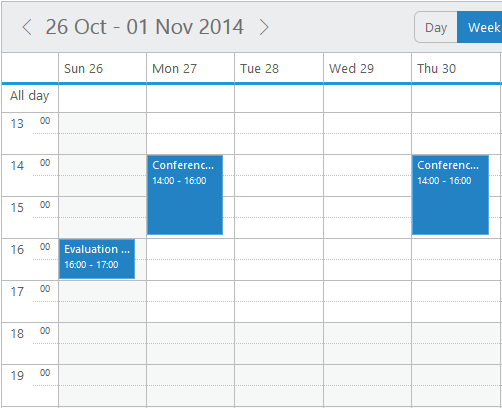The width and height of the screenshot is (502, 408).
Task: Open the date range picker 26 Oct - 01 Nov 2014
Action: coord(145,27)
